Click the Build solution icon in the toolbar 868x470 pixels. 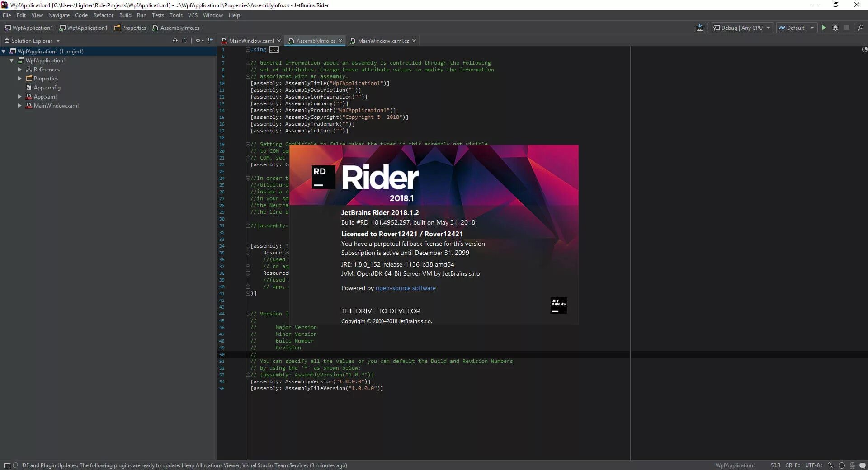click(699, 28)
